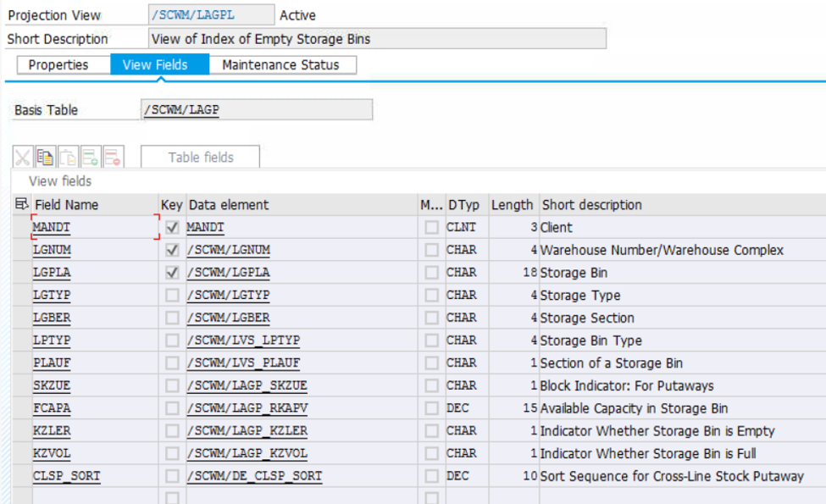Open the /SCWM/LAGP_SKZUE data element
The height and width of the screenshot is (504, 826).
tap(247, 385)
